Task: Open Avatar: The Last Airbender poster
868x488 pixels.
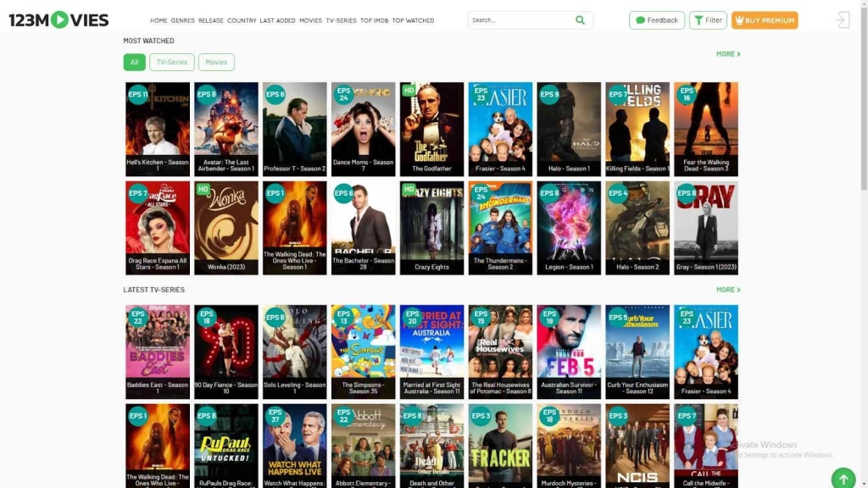Action: tap(225, 129)
